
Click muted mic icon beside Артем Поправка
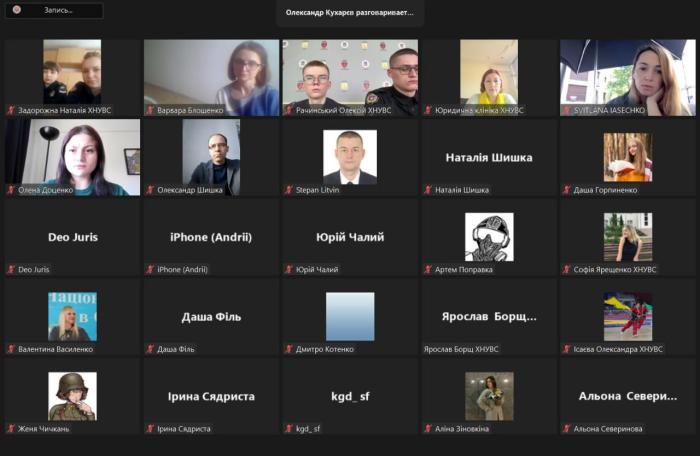click(428, 269)
